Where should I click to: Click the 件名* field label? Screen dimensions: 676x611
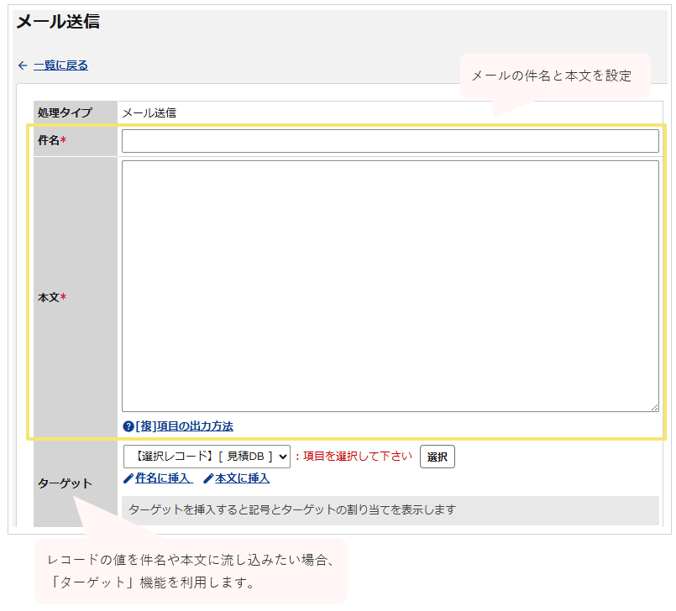52,140
